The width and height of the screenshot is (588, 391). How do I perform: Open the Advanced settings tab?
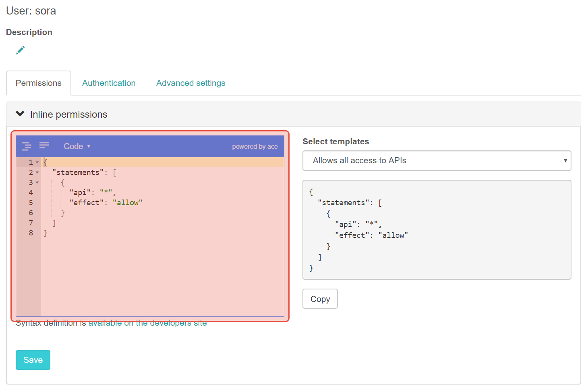190,83
